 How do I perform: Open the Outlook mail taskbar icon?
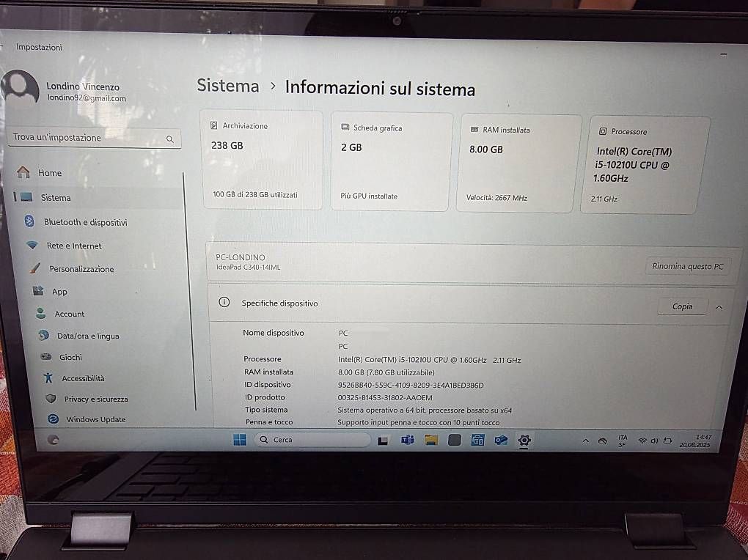pos(501,440)
